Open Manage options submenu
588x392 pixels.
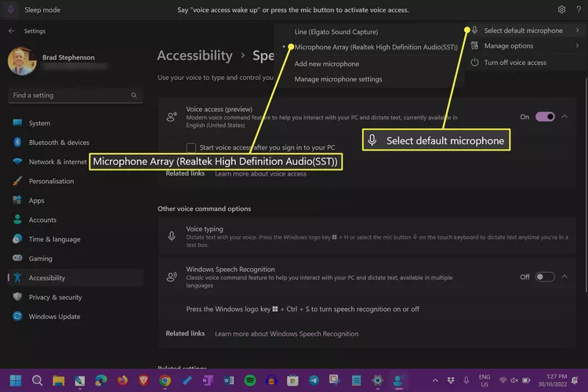(526, 45)
